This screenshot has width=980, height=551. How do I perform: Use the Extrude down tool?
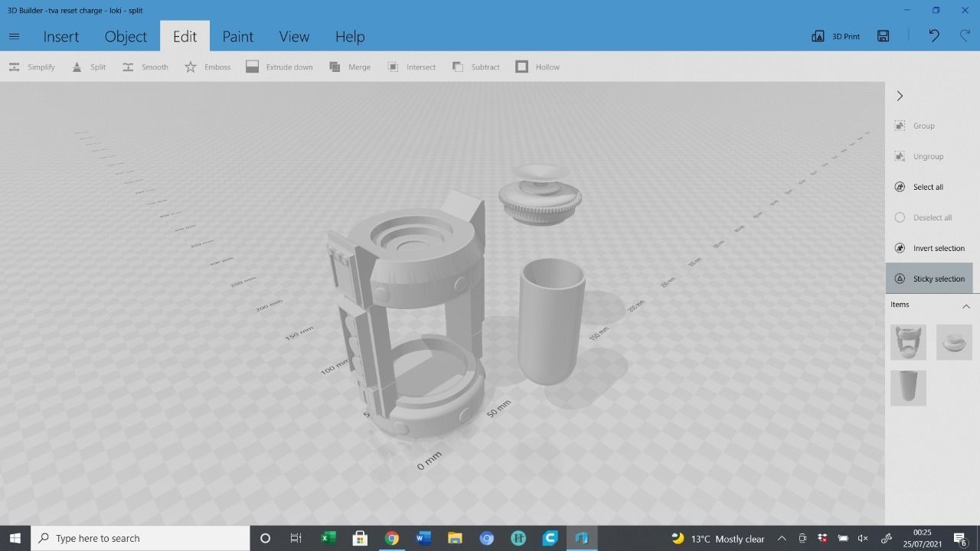[x=279, y=67]
